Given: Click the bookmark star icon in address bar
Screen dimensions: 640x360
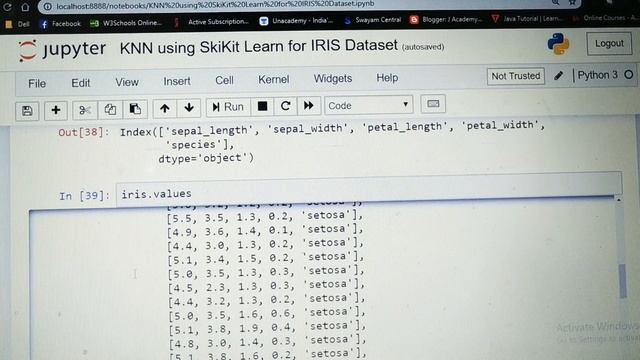Looking at the screenshot, I should click(x=572, y=2).
